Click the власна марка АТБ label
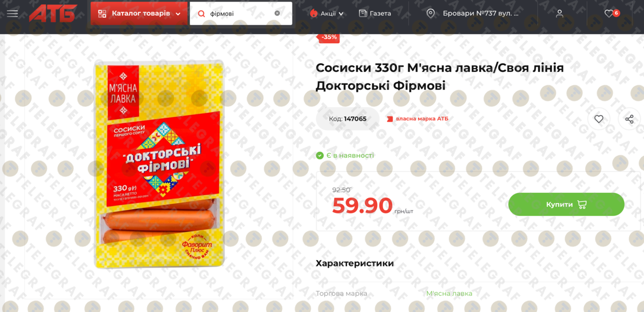 tap(418, 119)
